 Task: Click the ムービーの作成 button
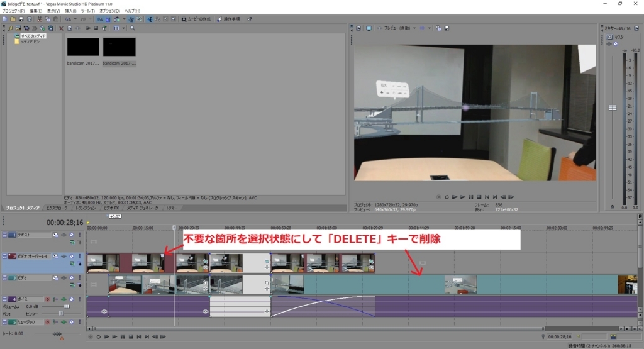pos(196,19)
